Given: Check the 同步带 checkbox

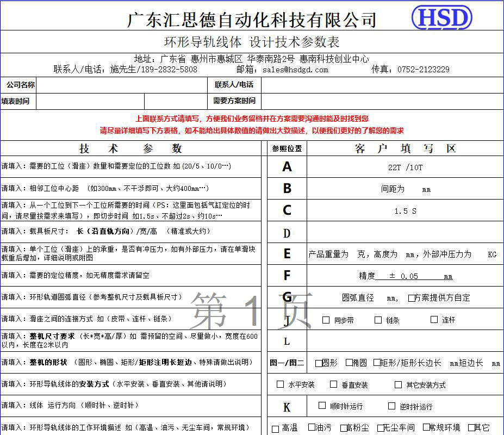Looking at the screenshot, I should point(326,320).
